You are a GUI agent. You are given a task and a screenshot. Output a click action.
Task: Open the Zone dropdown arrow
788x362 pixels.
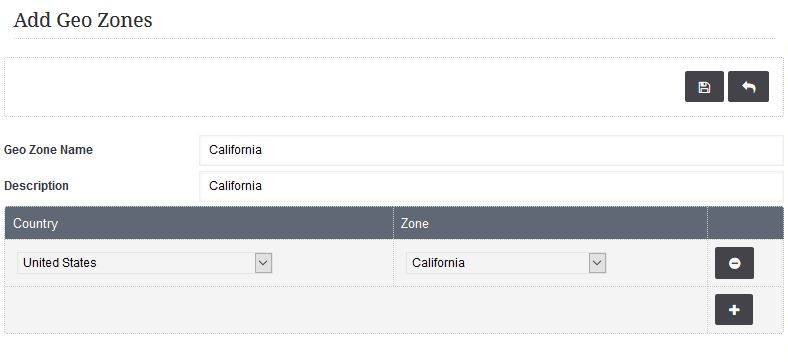(x=597, y=263)
